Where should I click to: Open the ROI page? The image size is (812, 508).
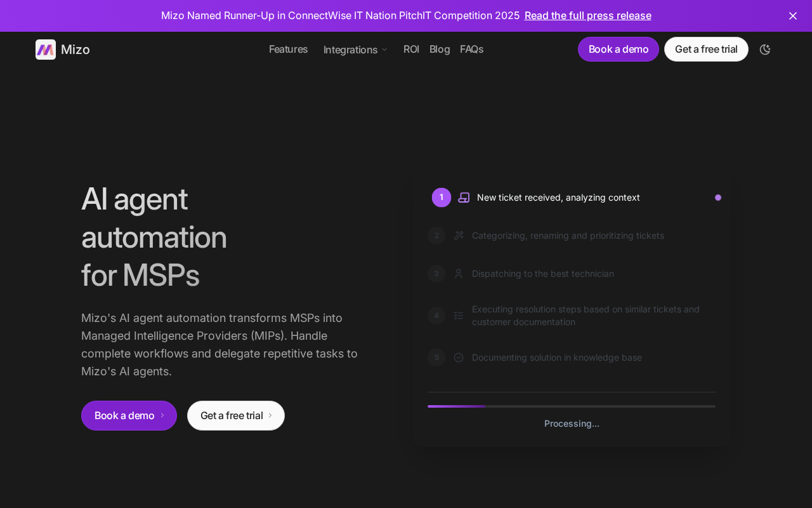coord(411,49)
